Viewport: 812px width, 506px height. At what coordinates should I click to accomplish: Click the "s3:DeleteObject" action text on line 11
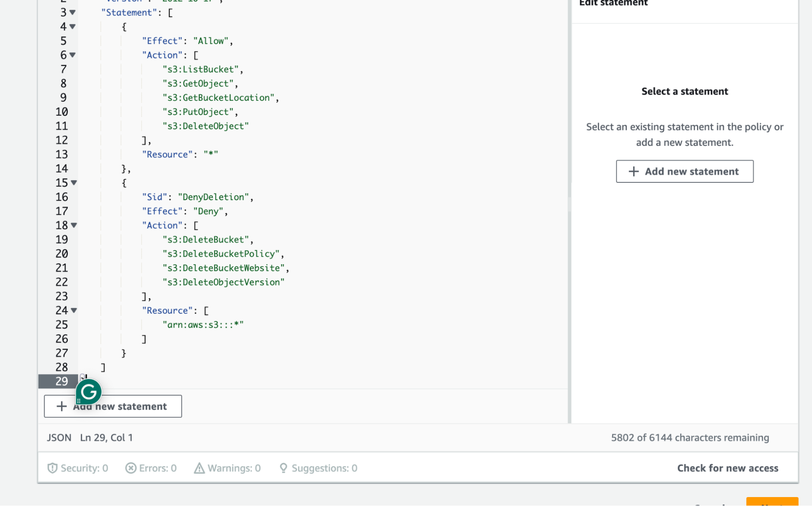pyautogui.click(x=206, y=126)
